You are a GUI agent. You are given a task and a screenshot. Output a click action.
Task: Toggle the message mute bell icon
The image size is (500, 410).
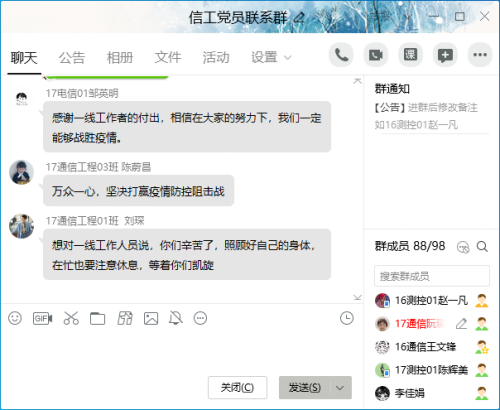click(176, 318)
